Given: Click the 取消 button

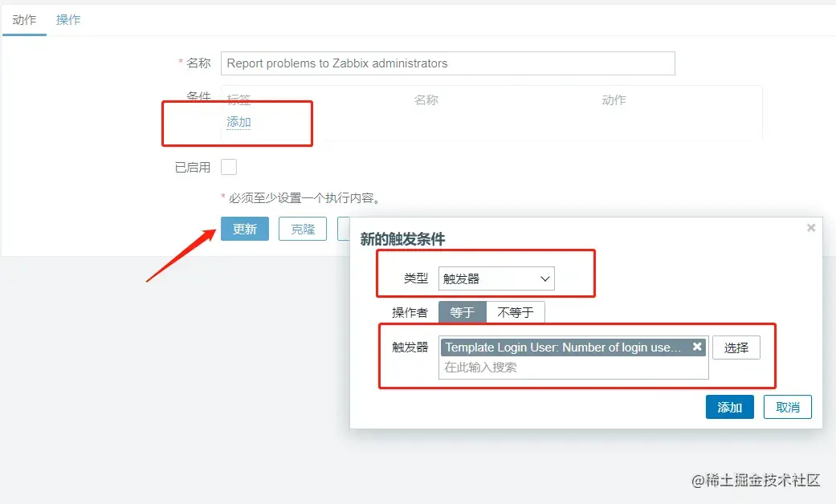Looking at the screenshot, I should pos(788,407).
